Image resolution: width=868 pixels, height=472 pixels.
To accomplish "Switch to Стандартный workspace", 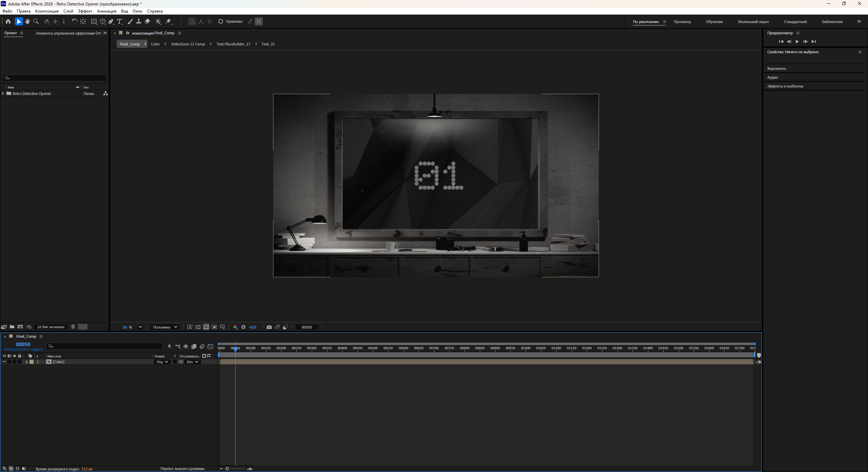I will [x=795, y=22].
